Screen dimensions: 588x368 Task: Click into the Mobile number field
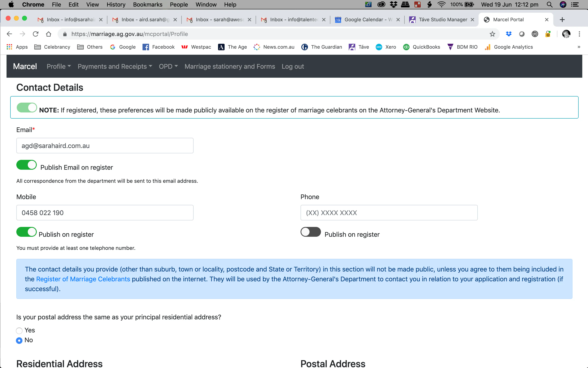(x=105, y=213)
